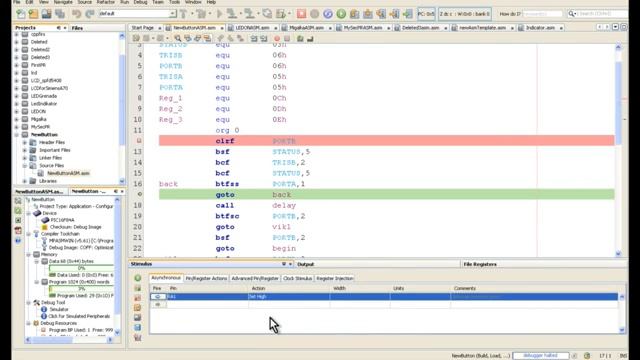640x360 pixels.
Task: Select the Simulator item under Debug Tool
Action: 59,309
